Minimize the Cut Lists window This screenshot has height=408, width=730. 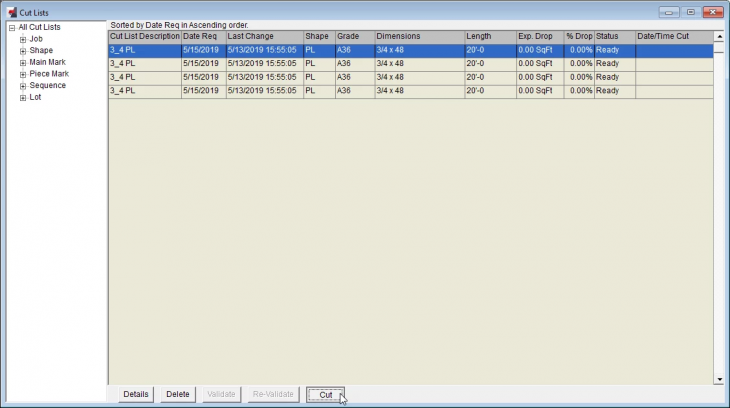(x=669, y=12)
